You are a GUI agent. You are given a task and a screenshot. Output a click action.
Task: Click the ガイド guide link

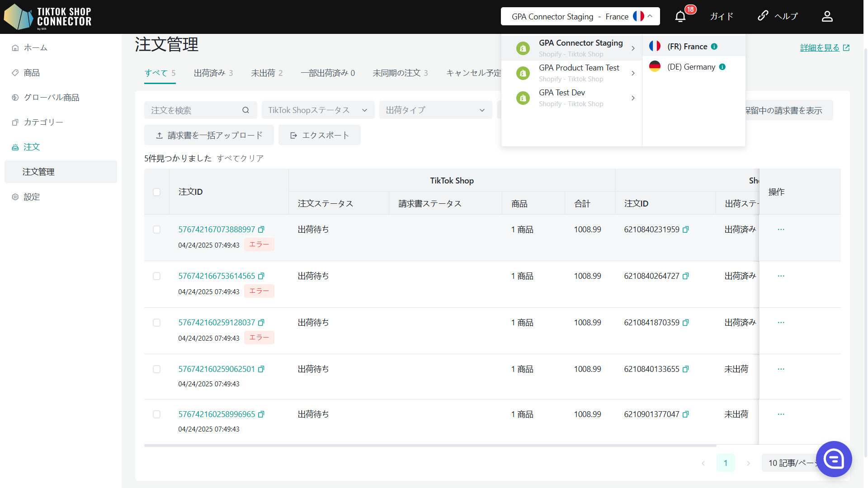pyautogui.click(x=722, y=17)
